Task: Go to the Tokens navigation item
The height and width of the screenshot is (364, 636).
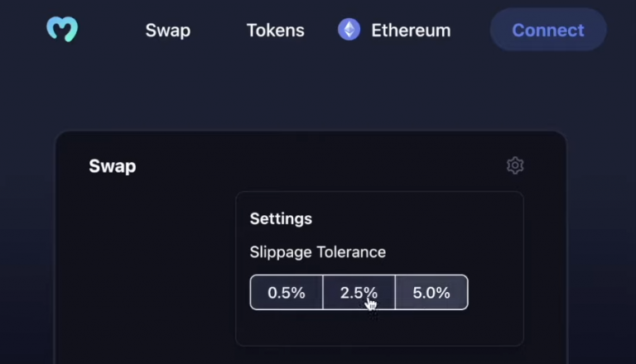Action: point(275,31)
